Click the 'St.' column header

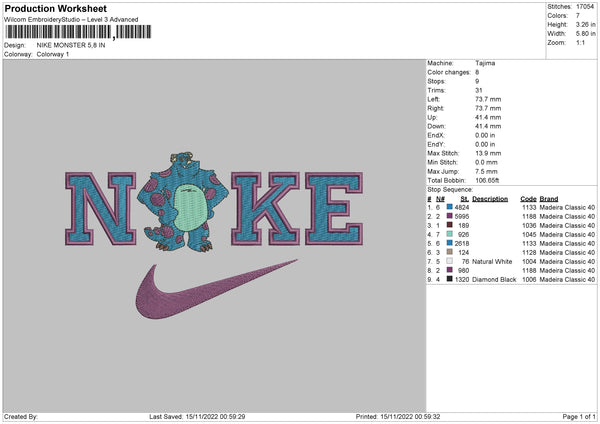pyautogui.click(x=465, y=199)
